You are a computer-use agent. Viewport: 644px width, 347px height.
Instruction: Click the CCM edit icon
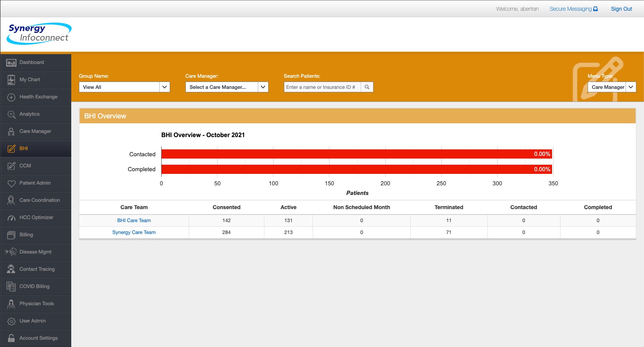coord(11,166)
